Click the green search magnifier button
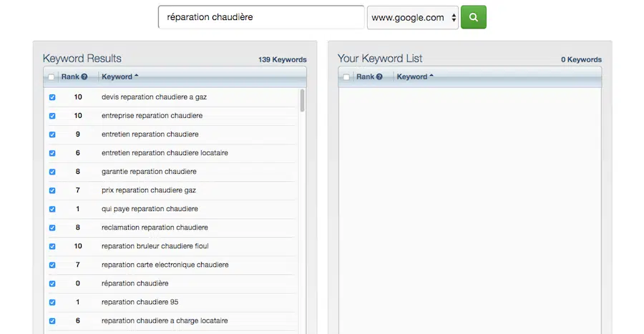 (473, 17)
